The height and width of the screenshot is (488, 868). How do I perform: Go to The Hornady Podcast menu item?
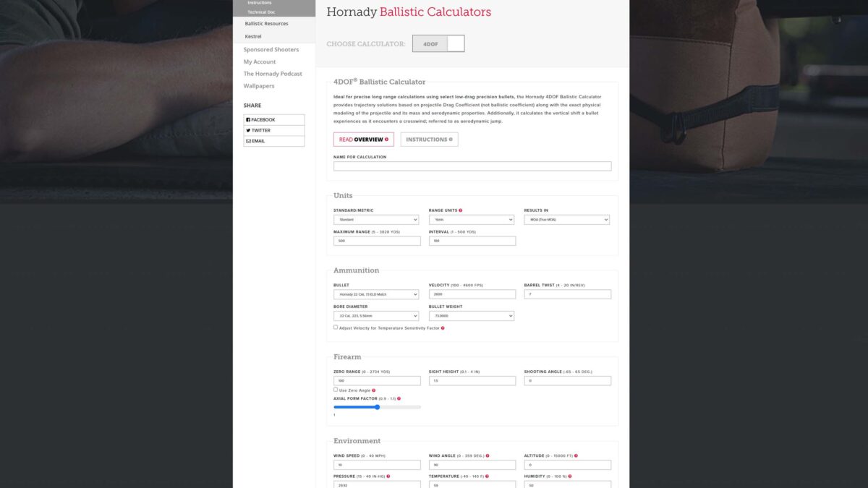point(273,74)
